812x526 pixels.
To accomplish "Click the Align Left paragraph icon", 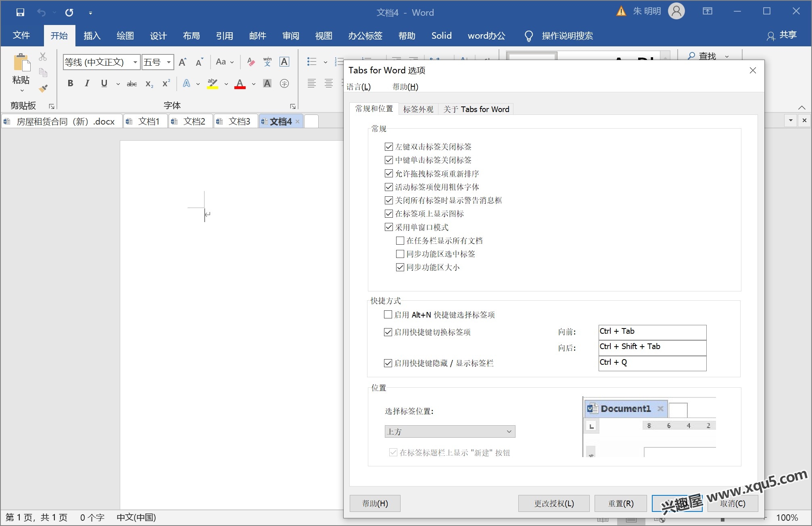I will [311, 83].
